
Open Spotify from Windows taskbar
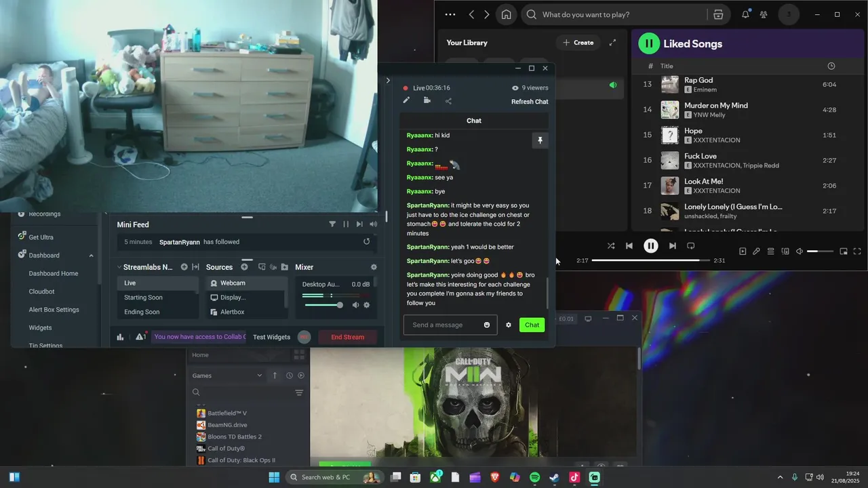tap(534, 477)
